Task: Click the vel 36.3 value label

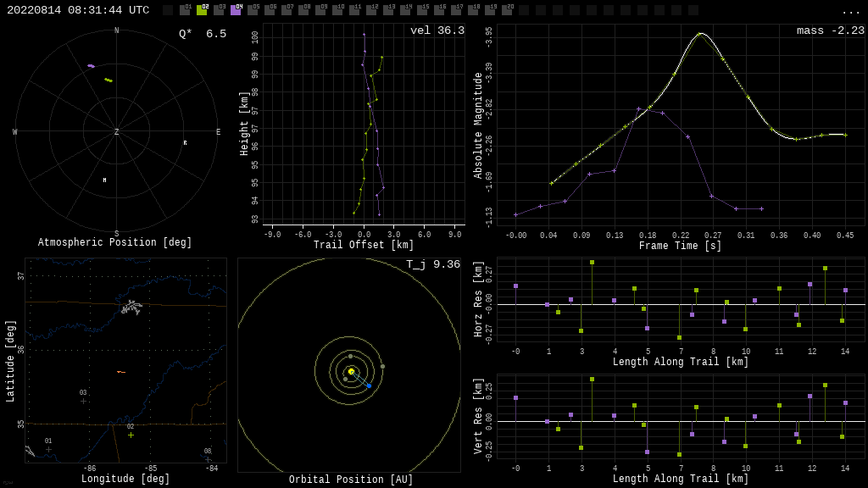Action: (437, 30)
